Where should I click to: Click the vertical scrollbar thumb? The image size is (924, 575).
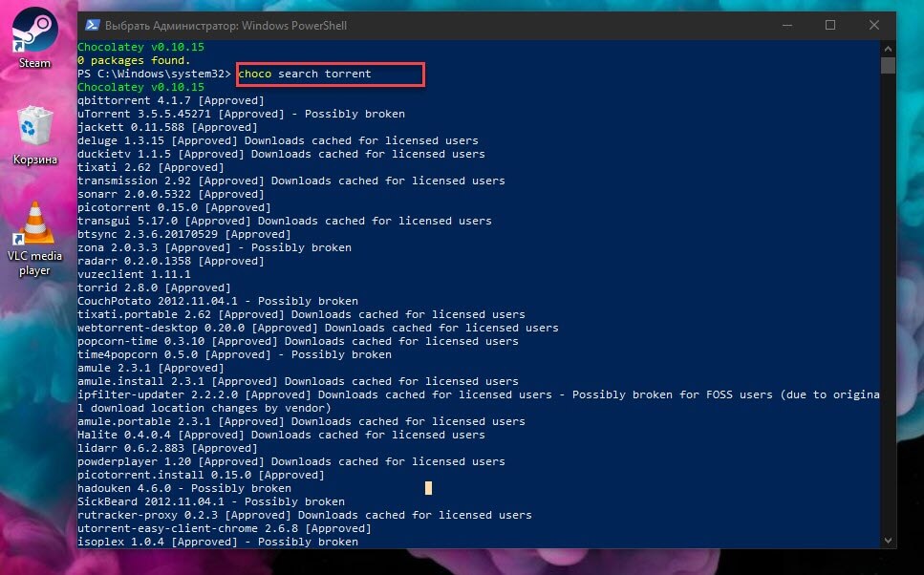888,65
